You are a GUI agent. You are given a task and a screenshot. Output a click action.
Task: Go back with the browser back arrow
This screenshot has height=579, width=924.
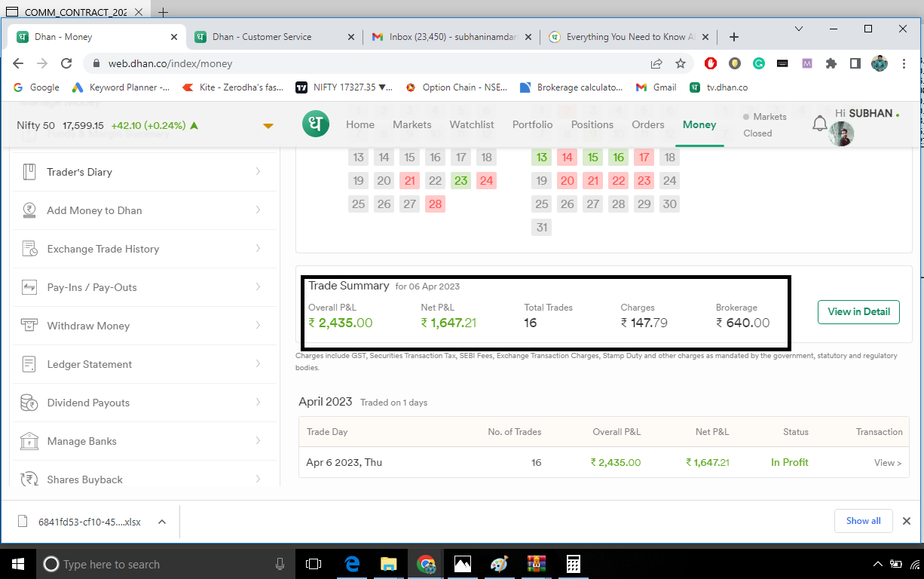(x=18, y=64)
